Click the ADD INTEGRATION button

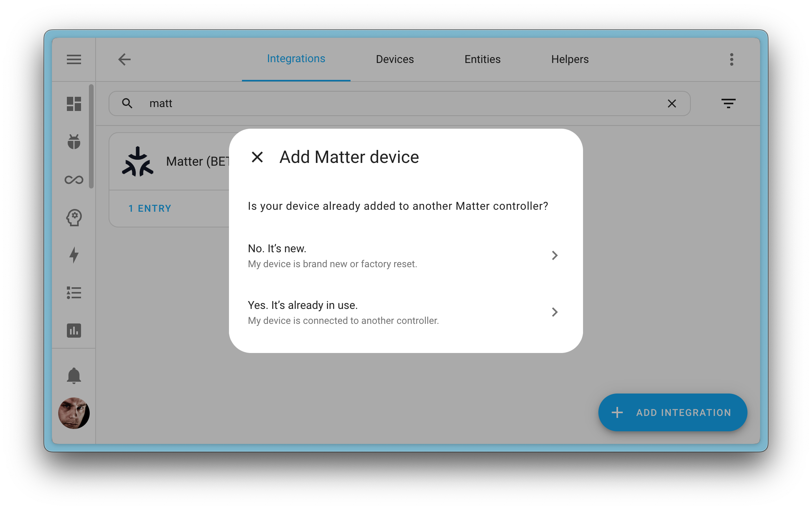tap(672, 412)
